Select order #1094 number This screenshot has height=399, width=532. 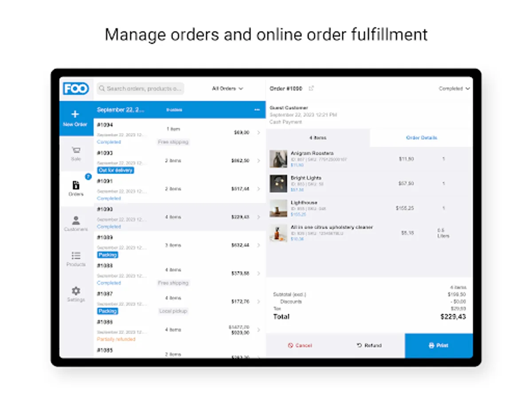105,125
